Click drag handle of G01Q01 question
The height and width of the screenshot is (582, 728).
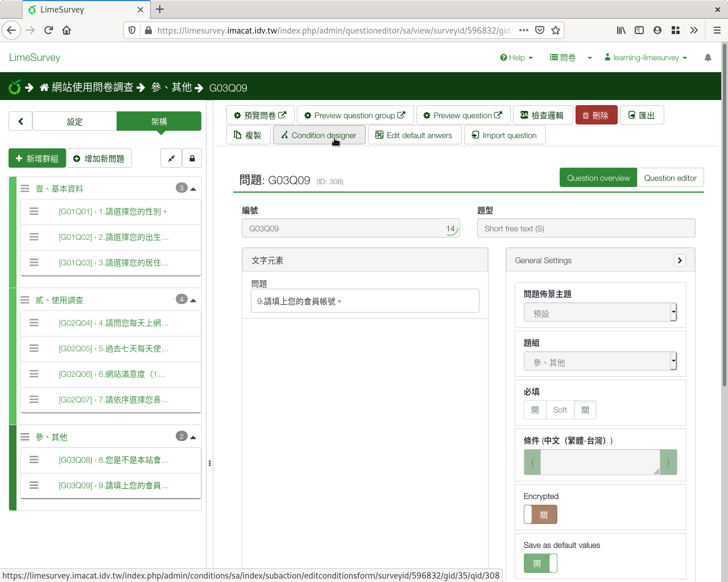(34, 211)
